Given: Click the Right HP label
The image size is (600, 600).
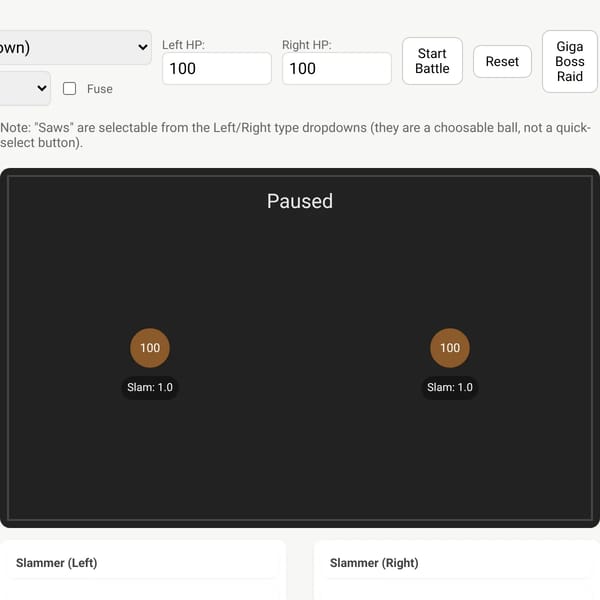Looking at the screenshot, I should pos(307,45).
